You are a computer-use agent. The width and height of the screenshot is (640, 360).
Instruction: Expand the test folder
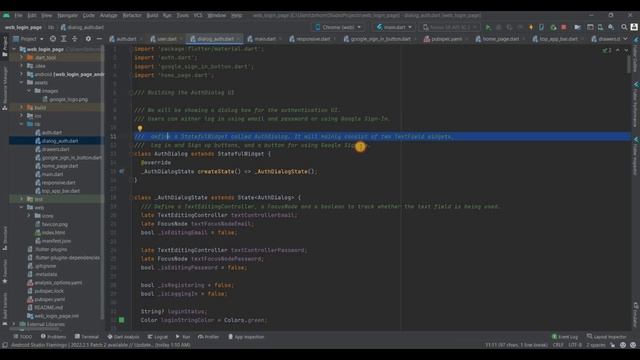click(x=22, y=199)
